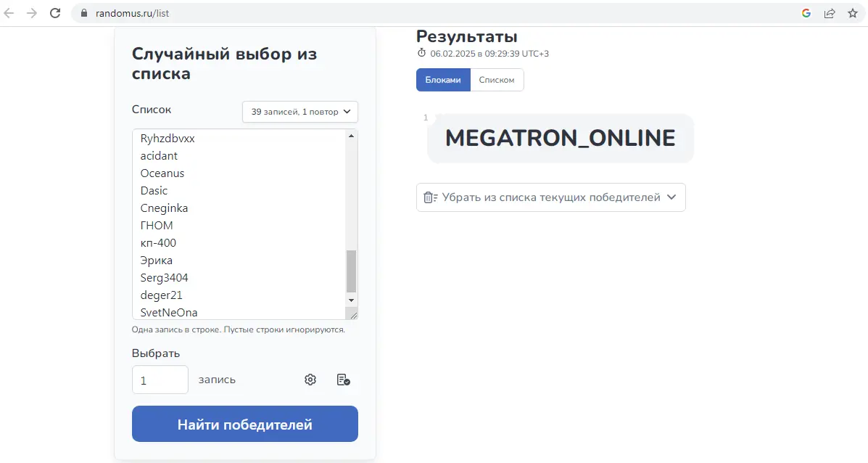Viewport: 868px width, 463px height.
Task: Click the 'Найти победителей' button
Action: [244, 425]
